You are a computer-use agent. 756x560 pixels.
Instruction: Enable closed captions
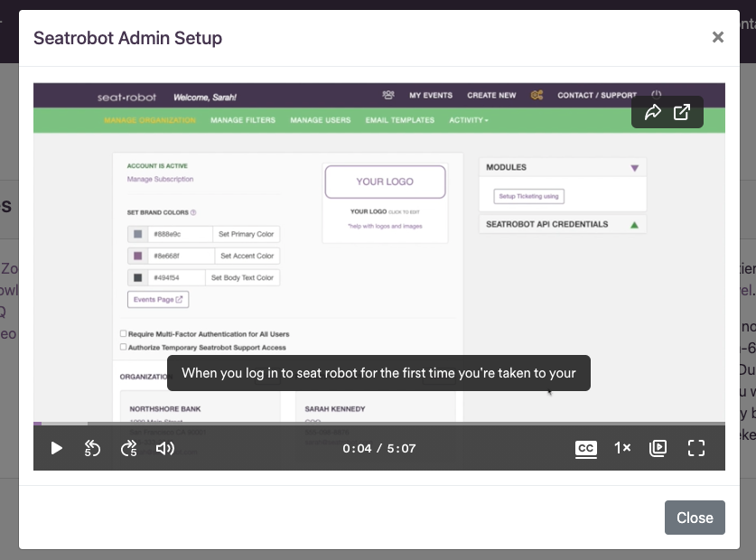(x=585, y=448)
